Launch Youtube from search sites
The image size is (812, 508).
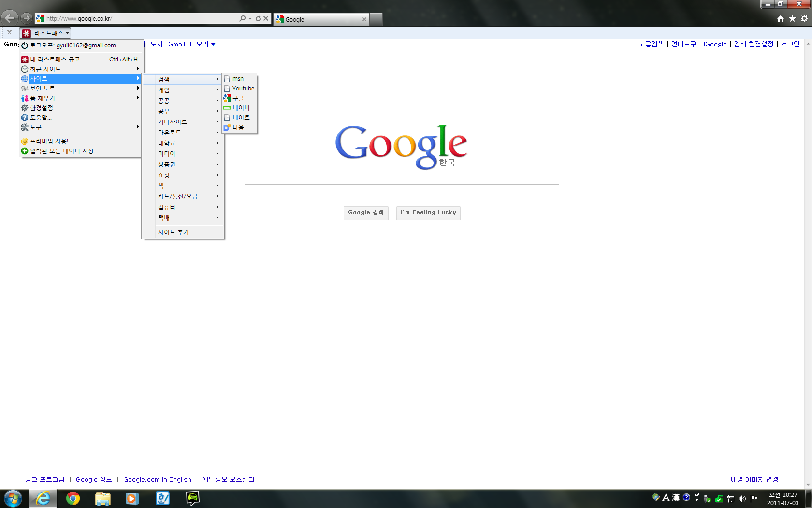(x=239, y=88)
